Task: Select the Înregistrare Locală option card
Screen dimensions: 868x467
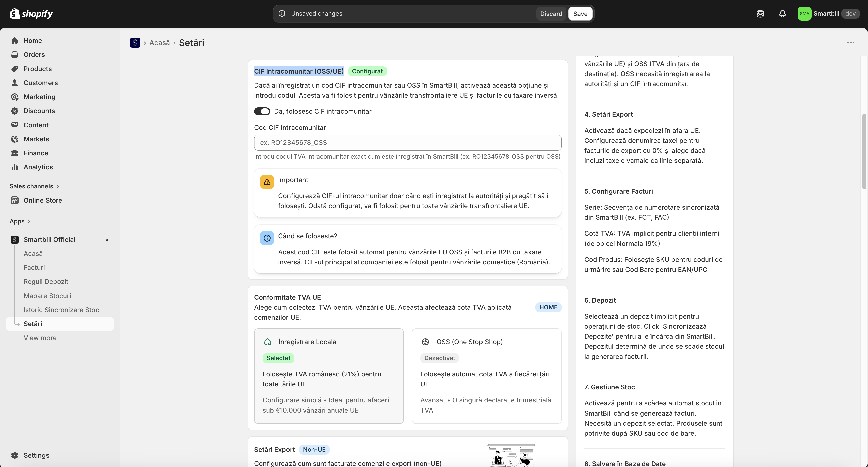Action: (329, 376)
